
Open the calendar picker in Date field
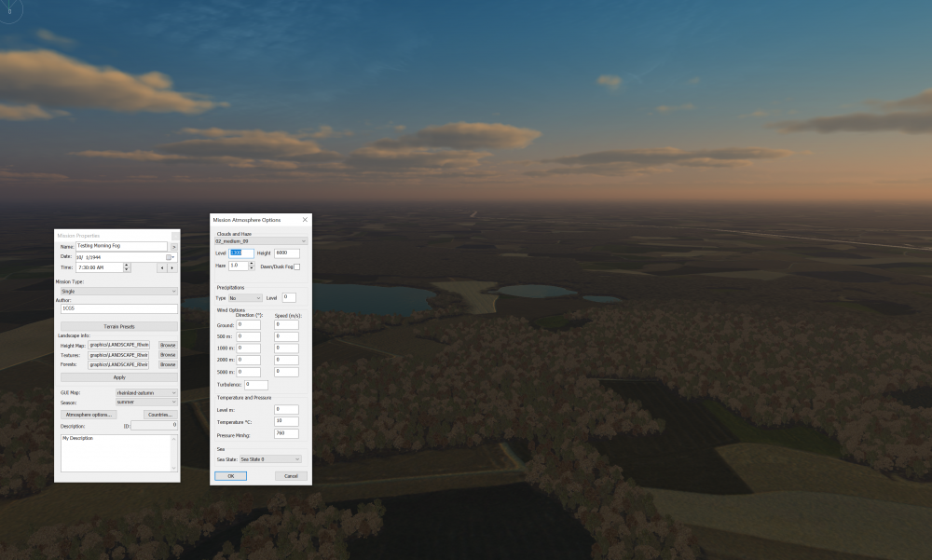pos(171,257)
